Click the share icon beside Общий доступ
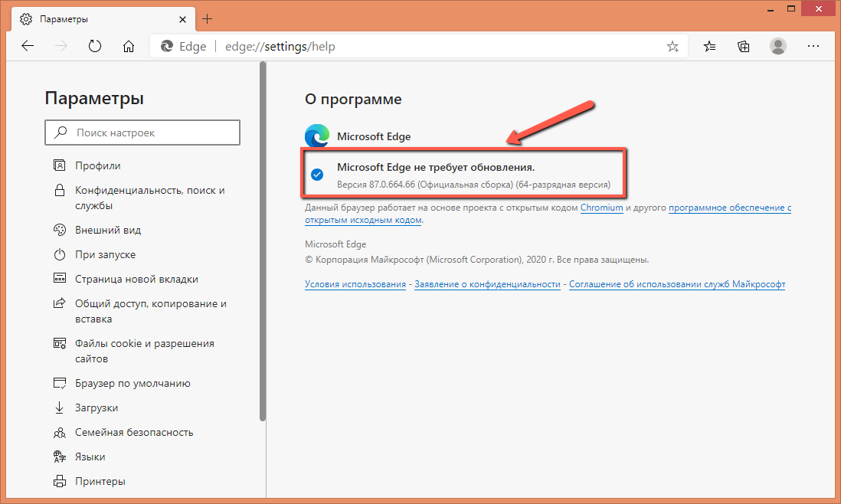Image resolution: width=841 pixels, height=504 pixels. (60, 303)
